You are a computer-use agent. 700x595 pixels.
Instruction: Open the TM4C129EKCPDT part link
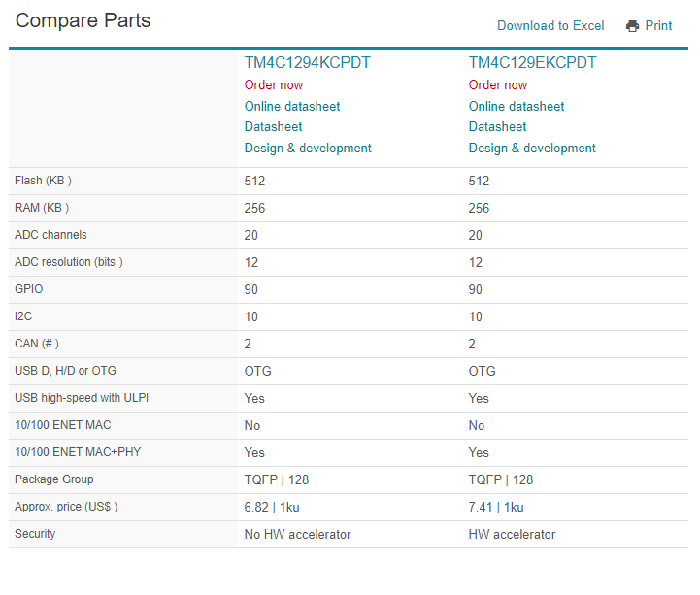coord(532,62)
